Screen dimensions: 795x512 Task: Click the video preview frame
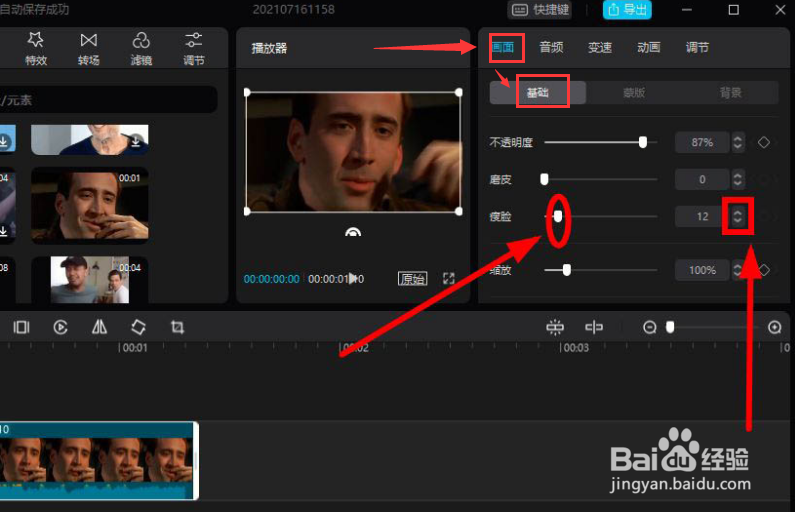click(x=353, y=152)
